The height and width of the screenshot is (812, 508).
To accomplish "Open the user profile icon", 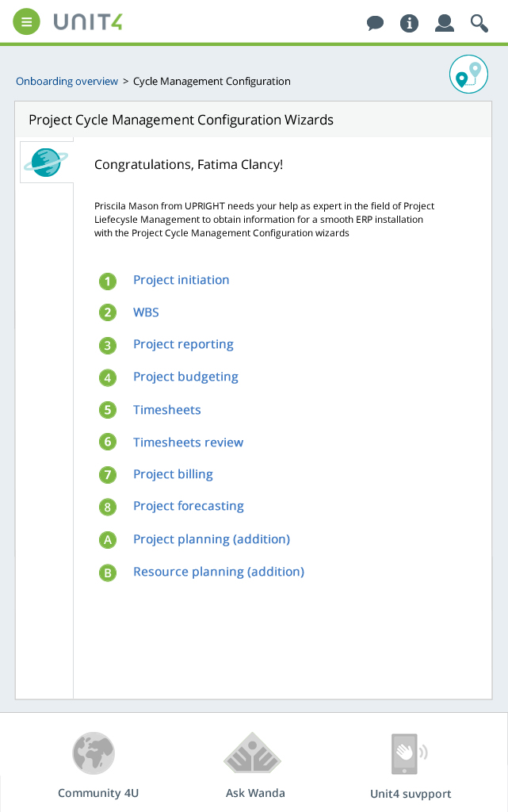I will coord(445,23).
